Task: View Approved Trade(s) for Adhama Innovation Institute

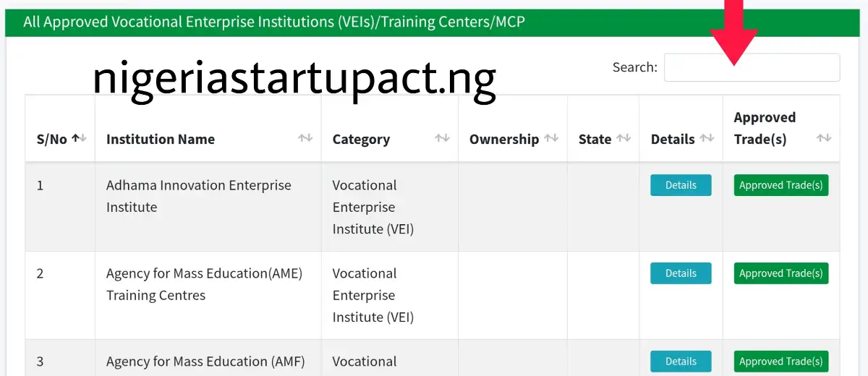Action: (x=780, y=185)
